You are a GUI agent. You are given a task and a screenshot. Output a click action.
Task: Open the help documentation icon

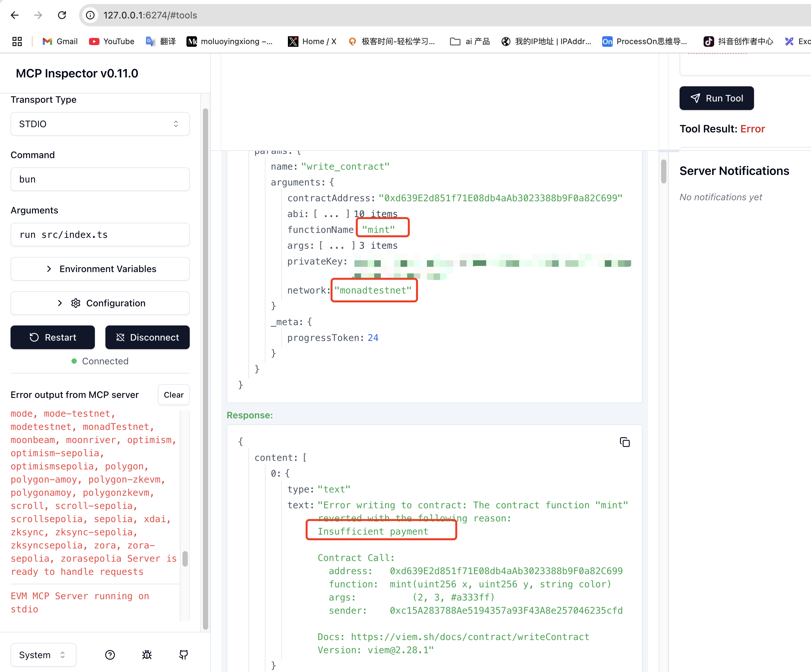coord(110,655)
